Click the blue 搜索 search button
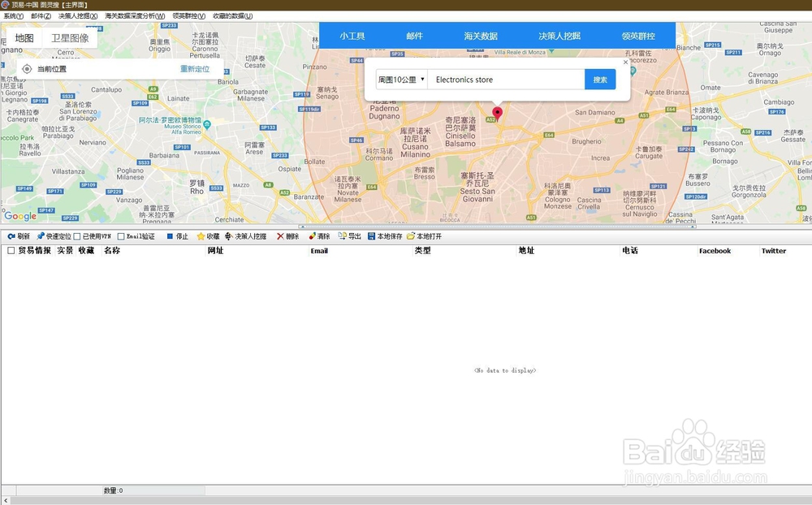The width and height of the screenshot is (812, 505). click(x=600, y=80)
